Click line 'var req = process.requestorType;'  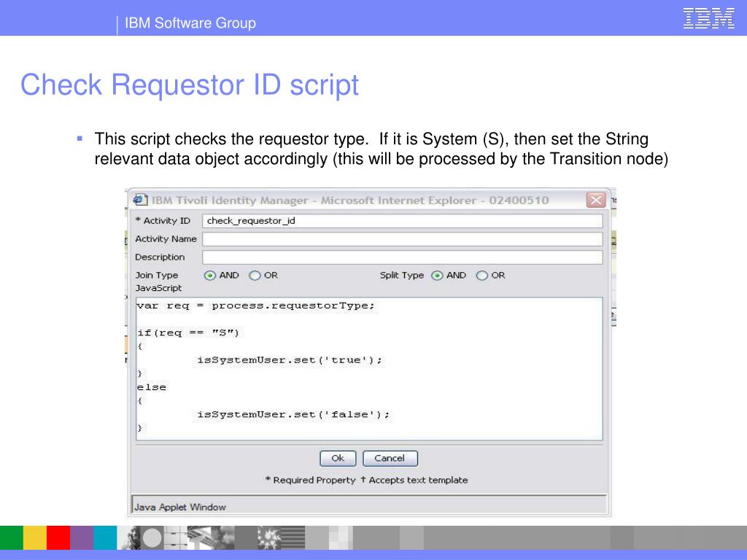pos(256,306)
